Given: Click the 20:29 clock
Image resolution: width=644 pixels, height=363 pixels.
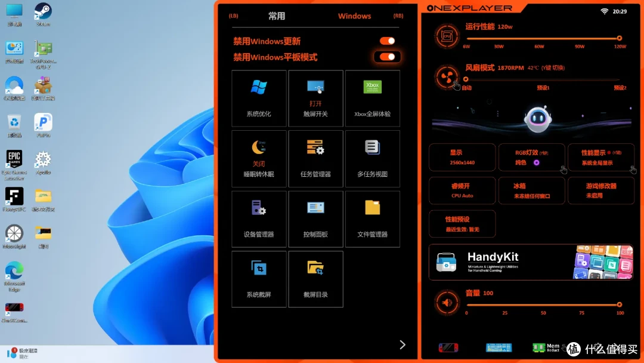Looking at the screenshot, I should pos(620,11).
